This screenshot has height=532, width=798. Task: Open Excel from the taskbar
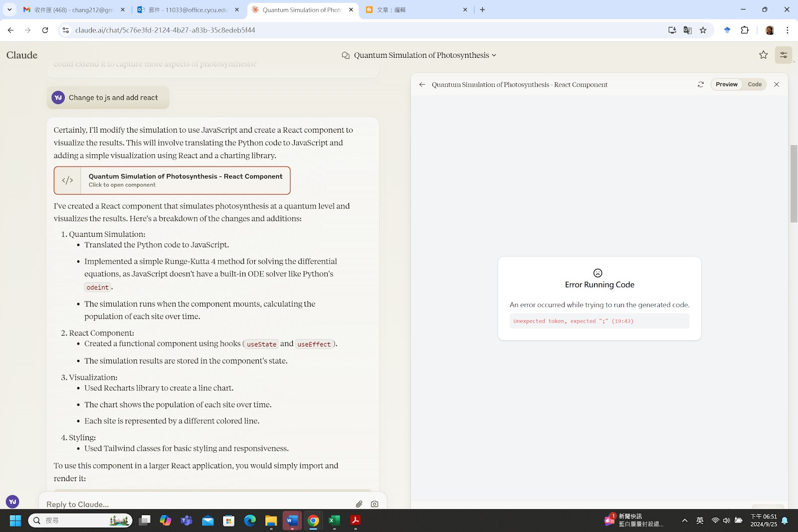[x=334, y=521]
